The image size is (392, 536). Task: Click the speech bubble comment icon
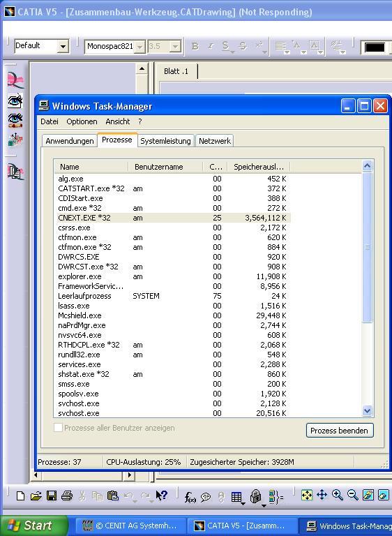205,497
